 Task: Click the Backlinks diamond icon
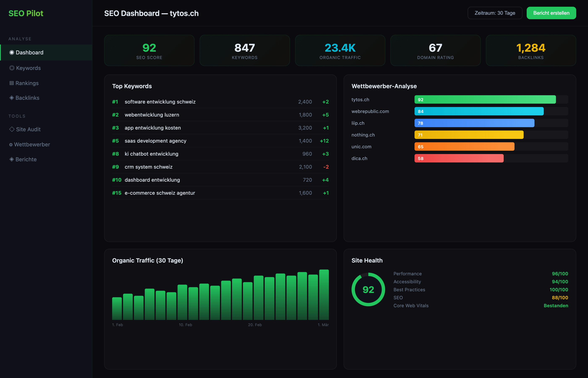[11, 98]
